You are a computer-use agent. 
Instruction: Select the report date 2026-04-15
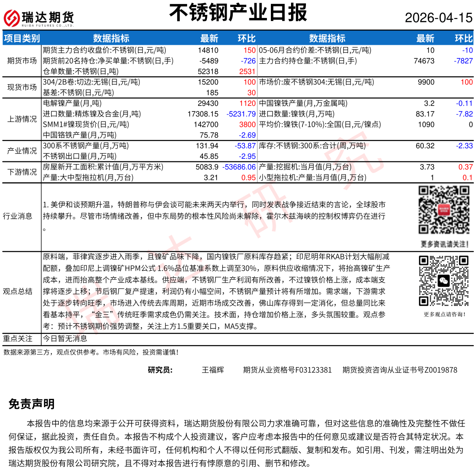click(438, 18)
